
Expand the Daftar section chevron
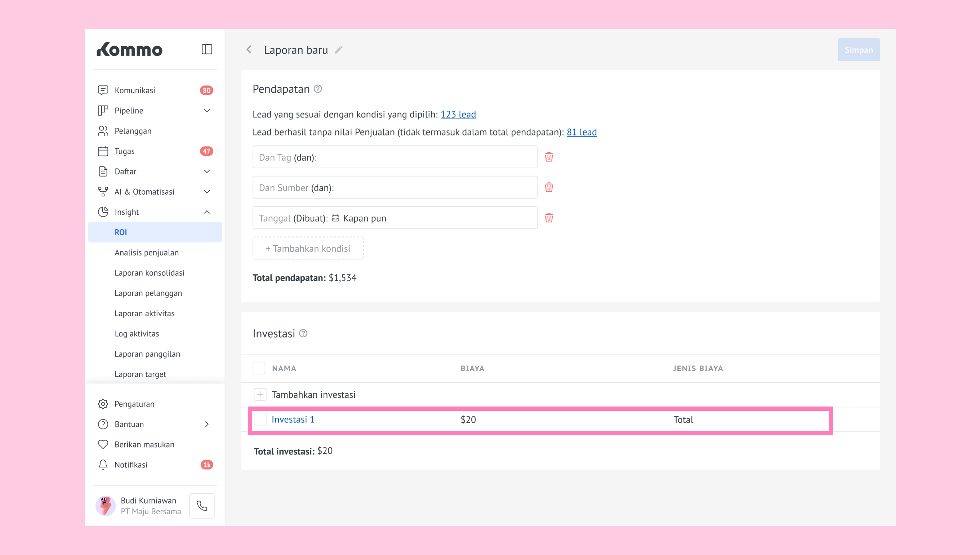click(x=207, y=172)
